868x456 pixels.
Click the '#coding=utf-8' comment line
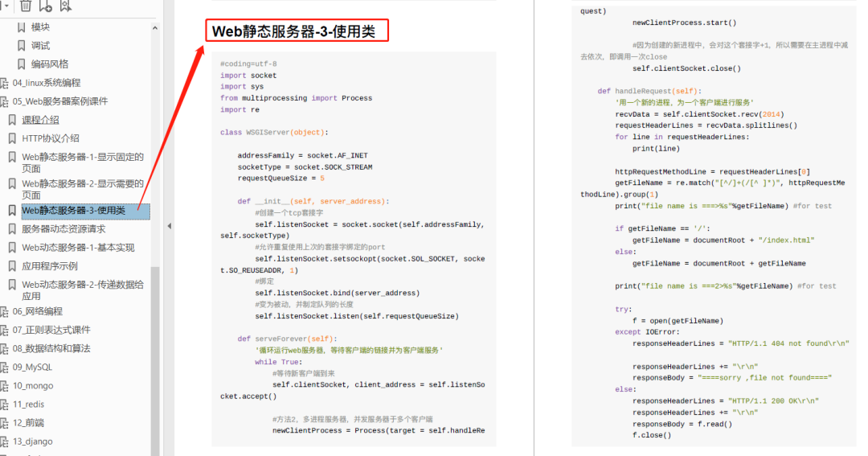248,64
